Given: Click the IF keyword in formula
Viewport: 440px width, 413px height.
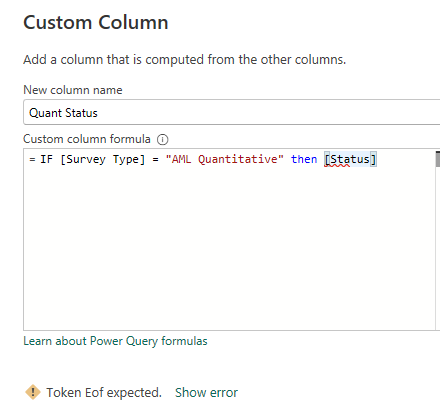Looking at the screenshot, I should click(x=46, y=159).
